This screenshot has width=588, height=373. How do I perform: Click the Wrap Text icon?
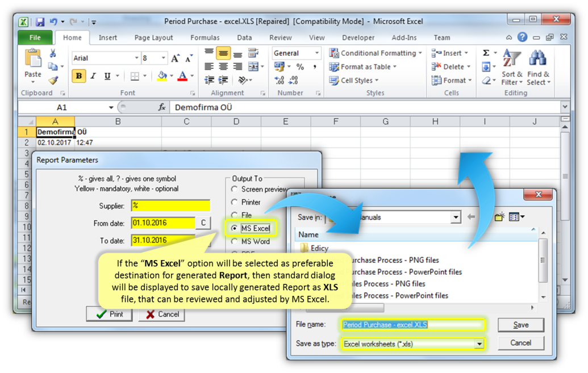pos(253,53)
